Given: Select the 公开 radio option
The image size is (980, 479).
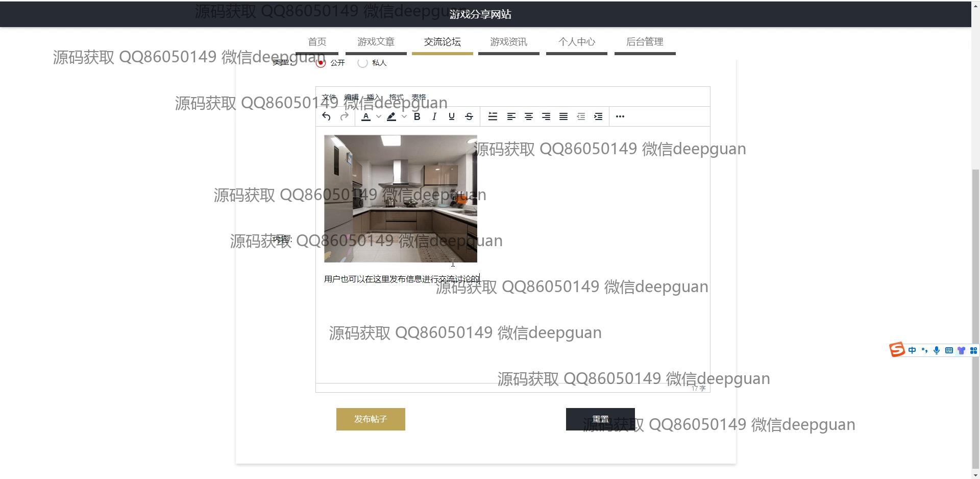Looking at the screenshot, I should [x=321, y=63].
